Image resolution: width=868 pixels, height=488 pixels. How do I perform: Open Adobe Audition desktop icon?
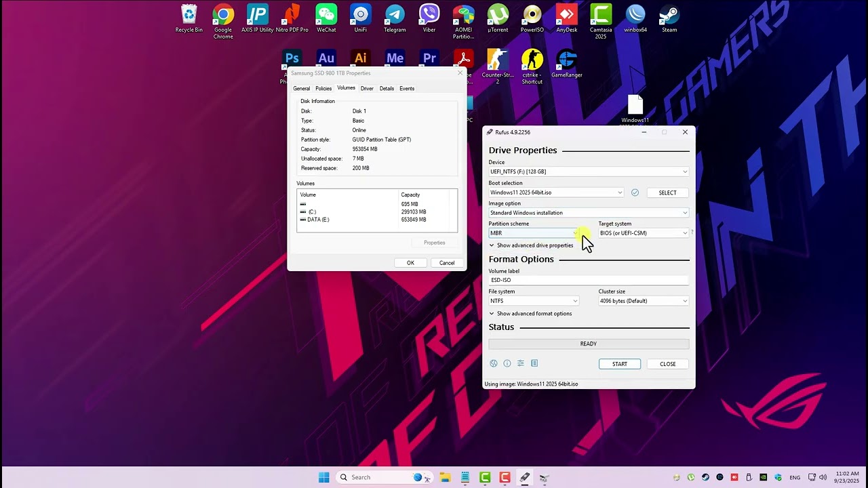326,59
